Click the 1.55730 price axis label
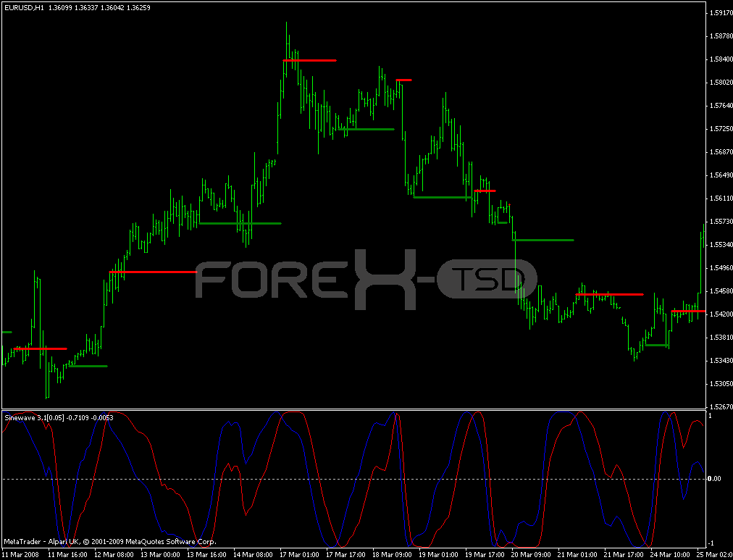733x560 pixels. [x=721, y=222]
